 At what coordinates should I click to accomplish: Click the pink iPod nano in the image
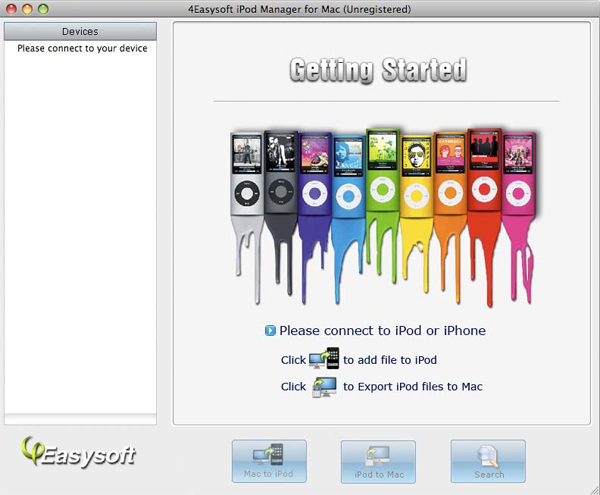(518, 174)
